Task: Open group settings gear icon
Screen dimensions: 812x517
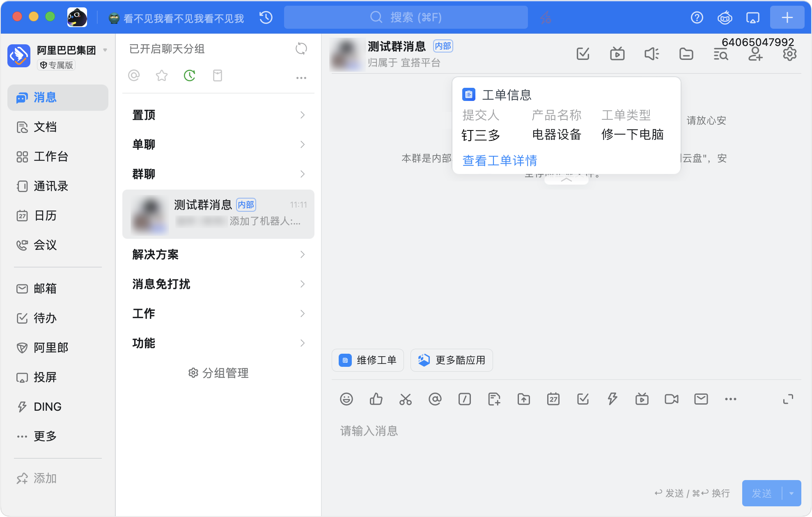Action: [790, 54]
